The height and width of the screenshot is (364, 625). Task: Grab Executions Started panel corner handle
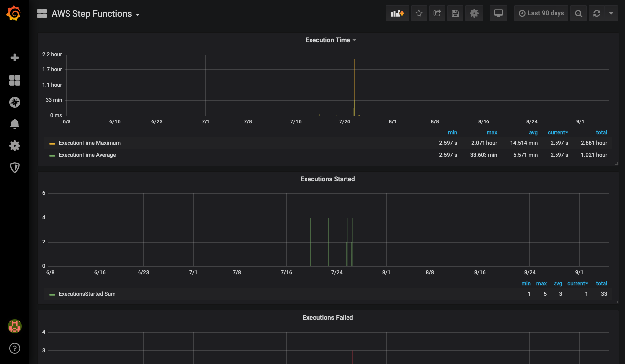pos(616,302)
